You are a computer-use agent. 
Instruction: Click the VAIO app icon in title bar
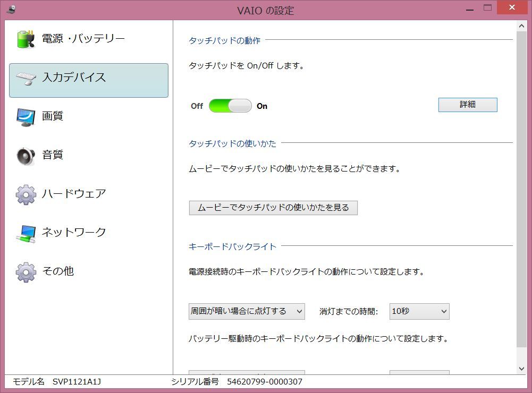pos(11,10)
